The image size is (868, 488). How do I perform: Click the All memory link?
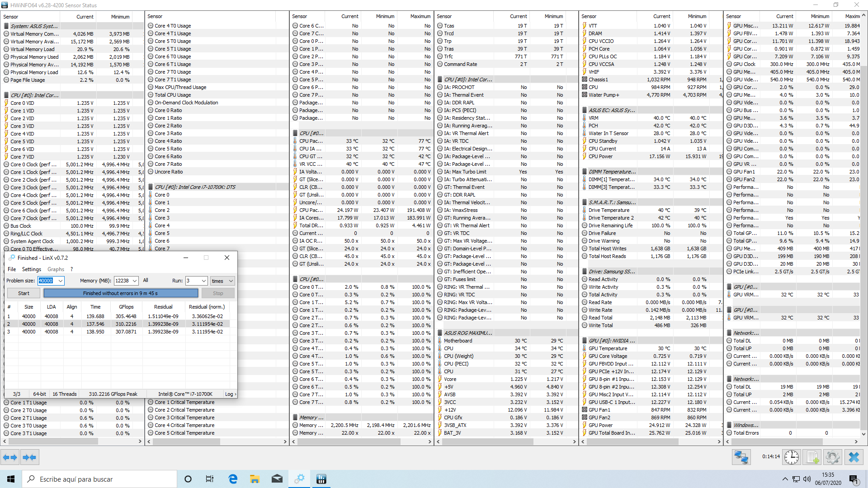(x=146, y=280)
